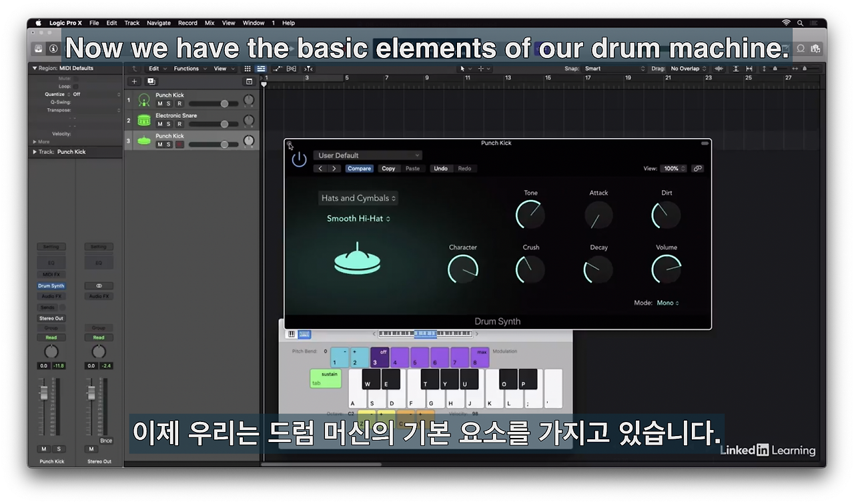The image size is (854, 504).
Task: Click the Wi-Fi icon in menu bar
Action: click(x=786, y=23)
